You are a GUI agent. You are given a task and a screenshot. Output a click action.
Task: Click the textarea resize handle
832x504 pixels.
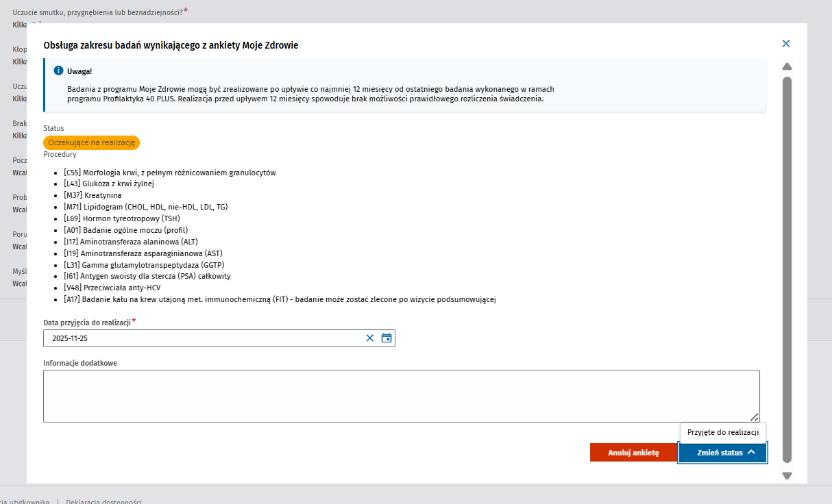pyautogui.click(x=754, y=417)
